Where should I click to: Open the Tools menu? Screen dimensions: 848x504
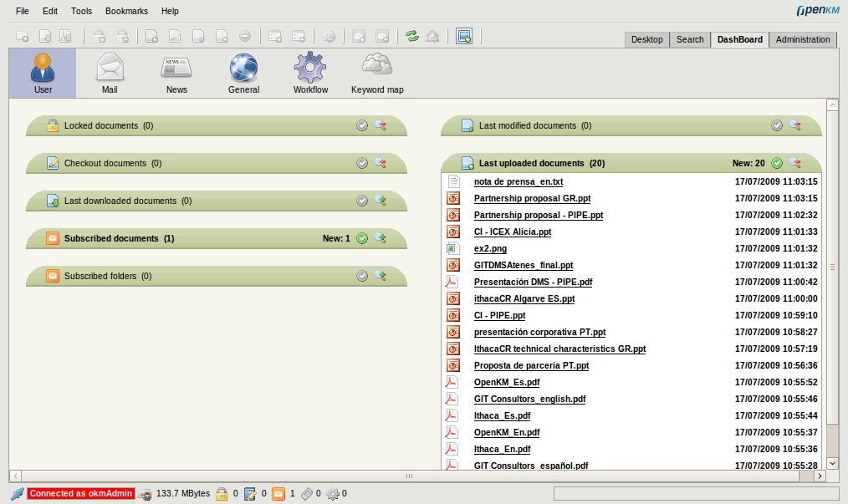82,11
